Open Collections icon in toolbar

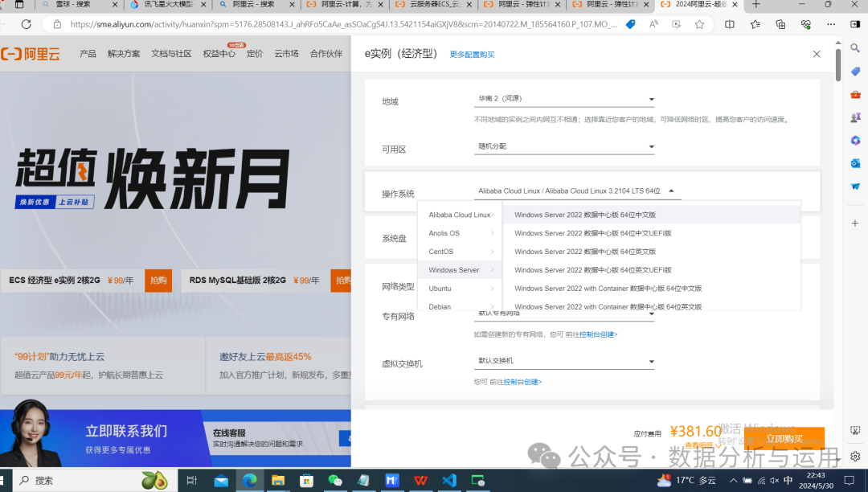[x=780, y=24]
